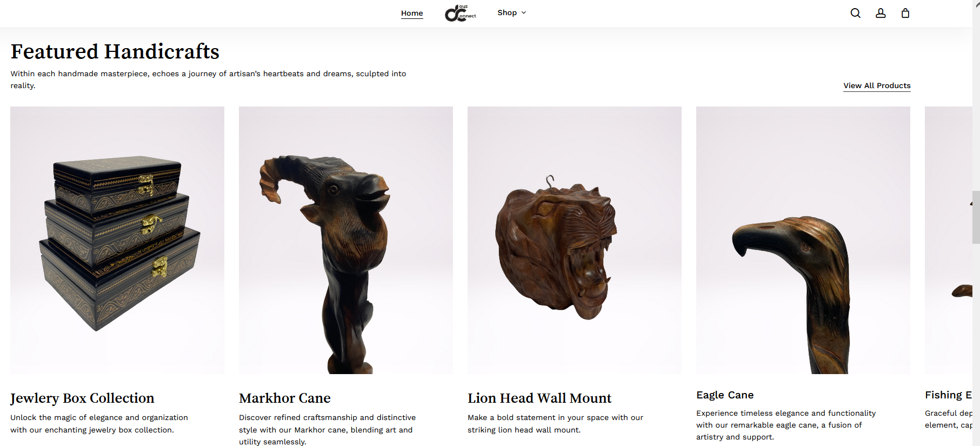Go to the Home menu item
This screenshot has height=446, width=980.
tap(412, 13)
